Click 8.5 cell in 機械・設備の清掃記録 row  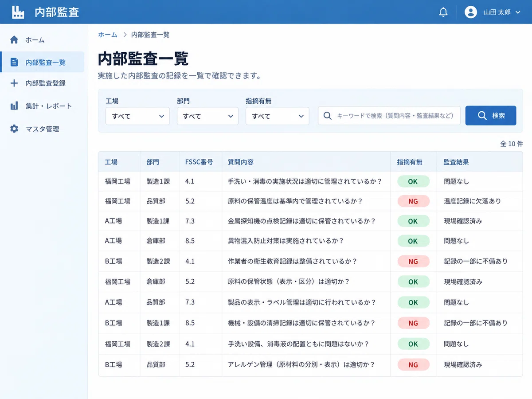190,323
